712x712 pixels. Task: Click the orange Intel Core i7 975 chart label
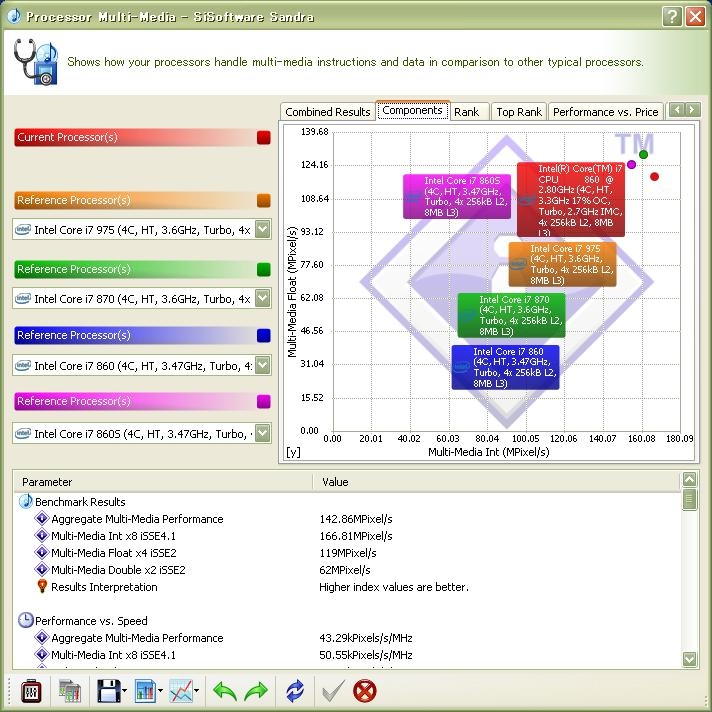(562, 264)
